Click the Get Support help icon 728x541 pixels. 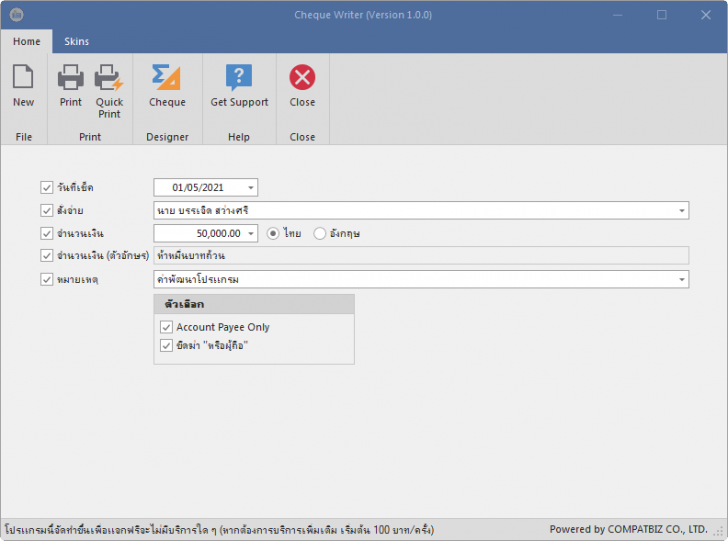tap(239, 77)
